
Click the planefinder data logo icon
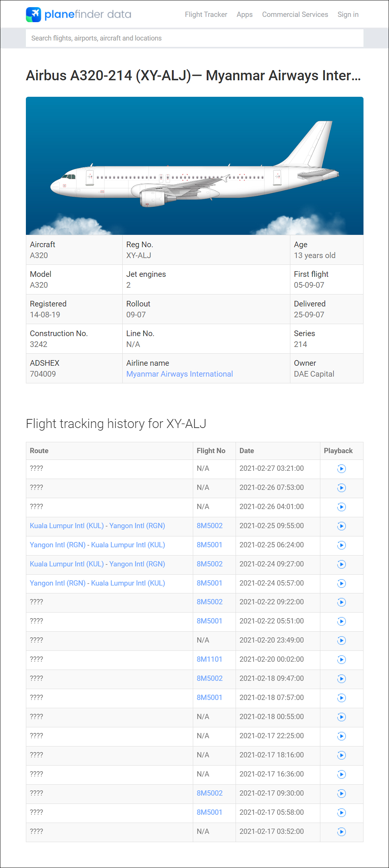click(x=33, y=15)
